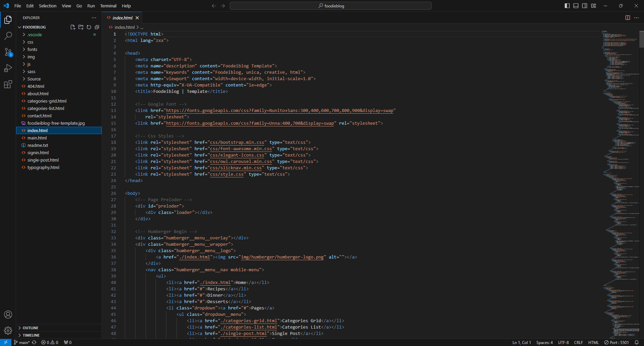This screenshot has height=346, width=644.
Task: Click Port: 5501 Live Server status
Action: coord(616,342)
